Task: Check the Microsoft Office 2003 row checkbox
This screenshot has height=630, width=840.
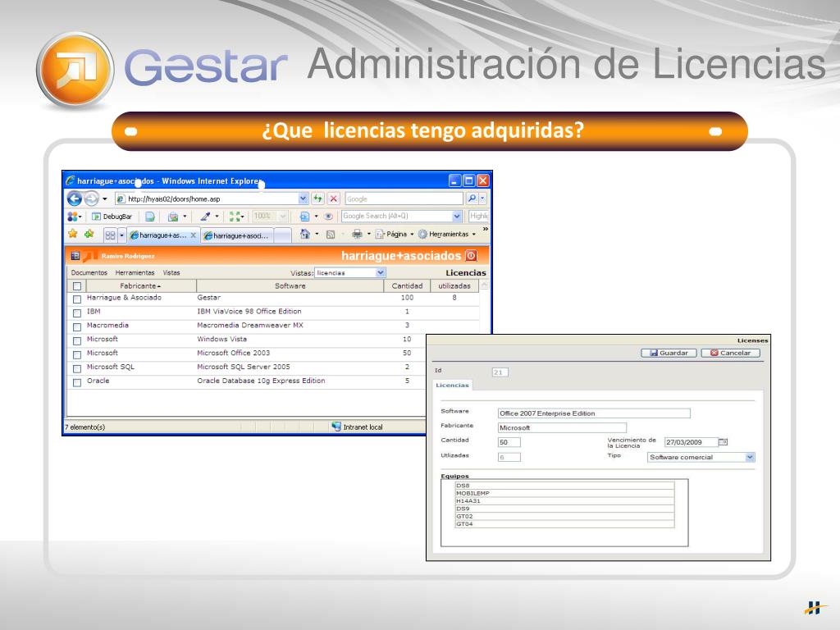Action: 77,354
